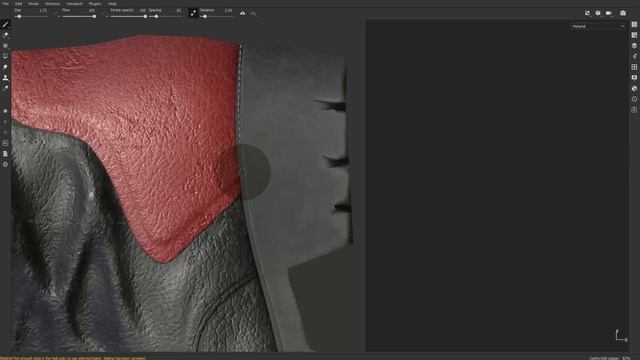This screenshot has width=640, height=360.
Task: Click the picture-shaped icon in the lower left toolbar
Action: tap(5, 143)
